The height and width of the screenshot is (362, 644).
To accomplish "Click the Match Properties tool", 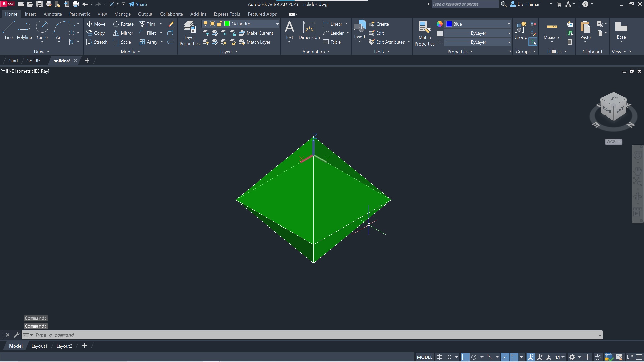I will [x=424, y=33].
